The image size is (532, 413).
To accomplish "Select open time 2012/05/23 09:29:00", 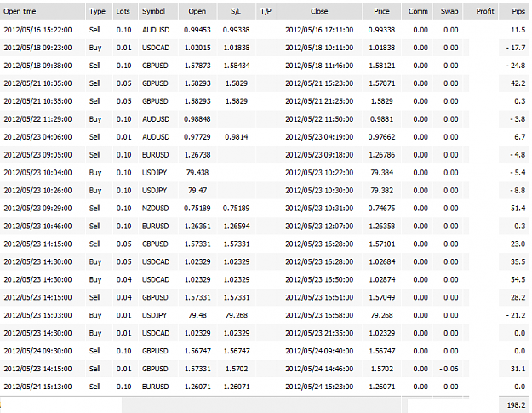I will click(x=37, y=209).
